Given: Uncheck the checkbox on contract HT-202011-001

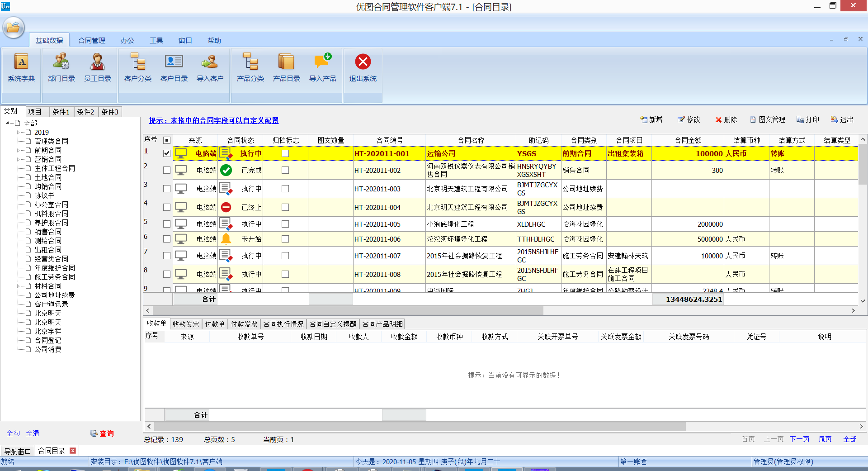Looking at the screenshot, I should point(167,153).
